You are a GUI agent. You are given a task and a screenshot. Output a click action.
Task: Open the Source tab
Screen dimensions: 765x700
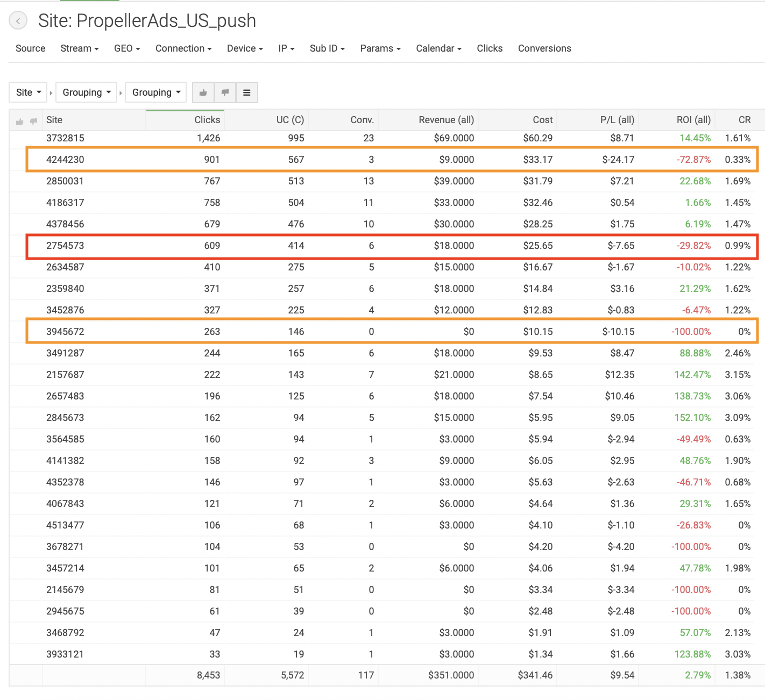(31, 48)
